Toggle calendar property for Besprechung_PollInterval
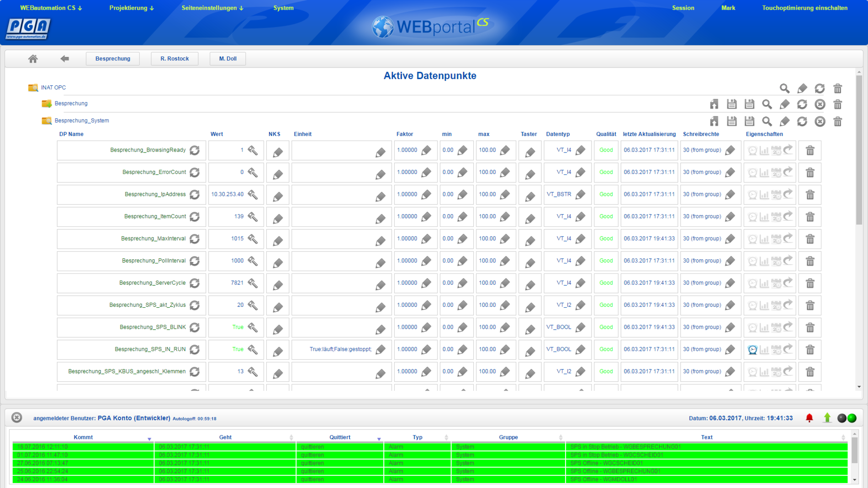This screenshot has height=488, width=868. [x=776, y=261]
